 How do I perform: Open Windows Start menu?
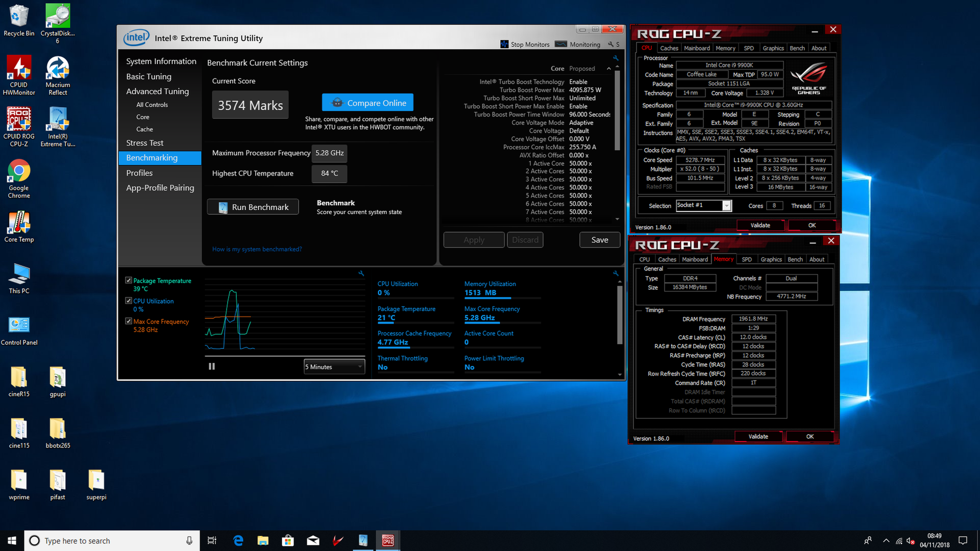(12, 540)
